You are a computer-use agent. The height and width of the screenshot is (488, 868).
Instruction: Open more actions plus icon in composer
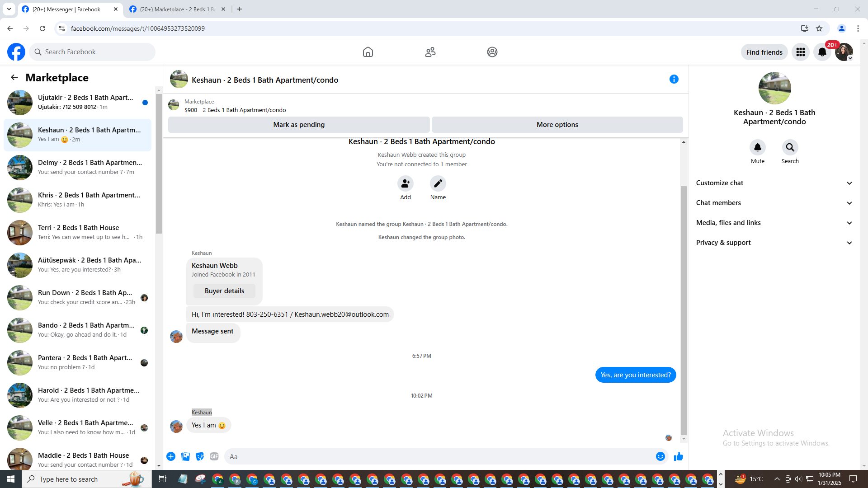[x=171, y=456]
